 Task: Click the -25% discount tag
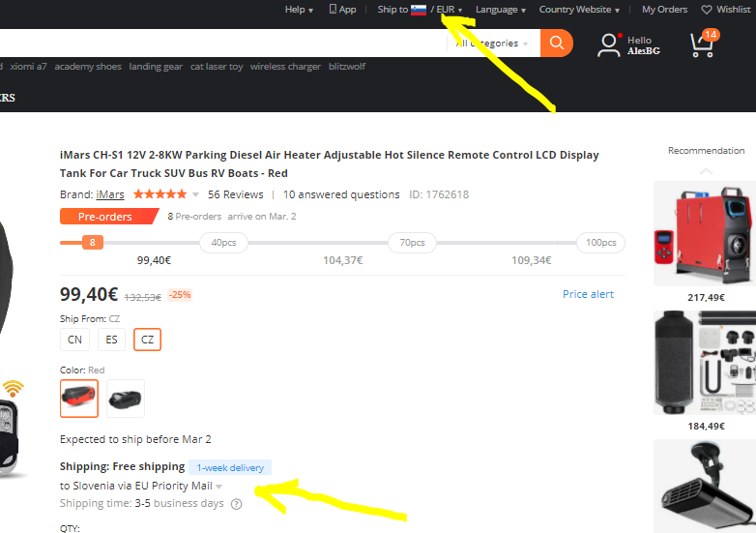pyautogui.click(x=180, y=295)
